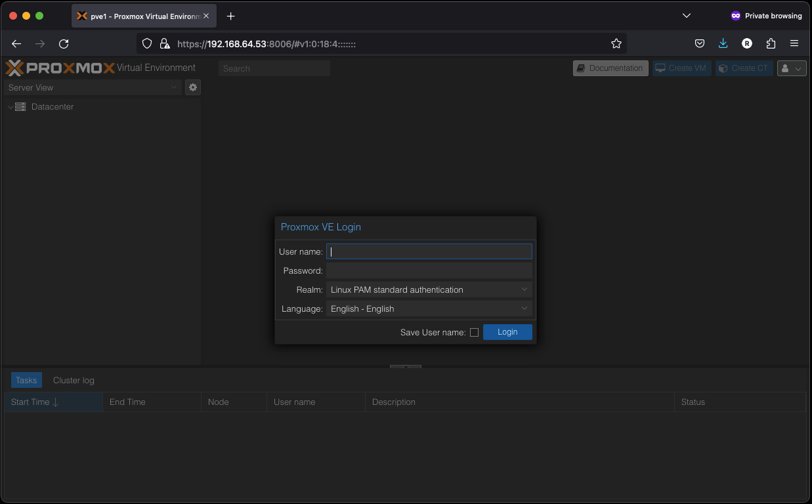Sort by End Time column
Screen dimensions: 812x504
(x=152, y=402)
